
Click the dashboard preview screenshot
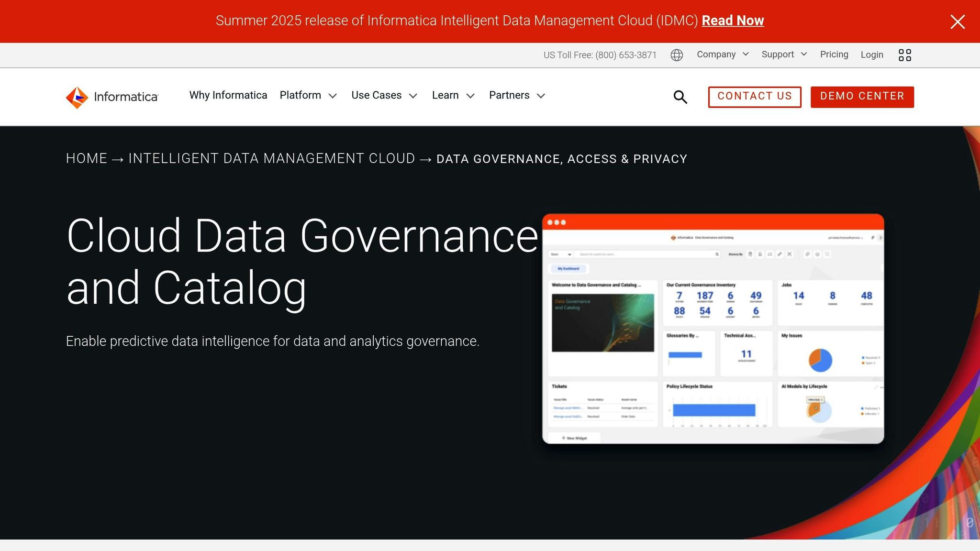point(713,329)
